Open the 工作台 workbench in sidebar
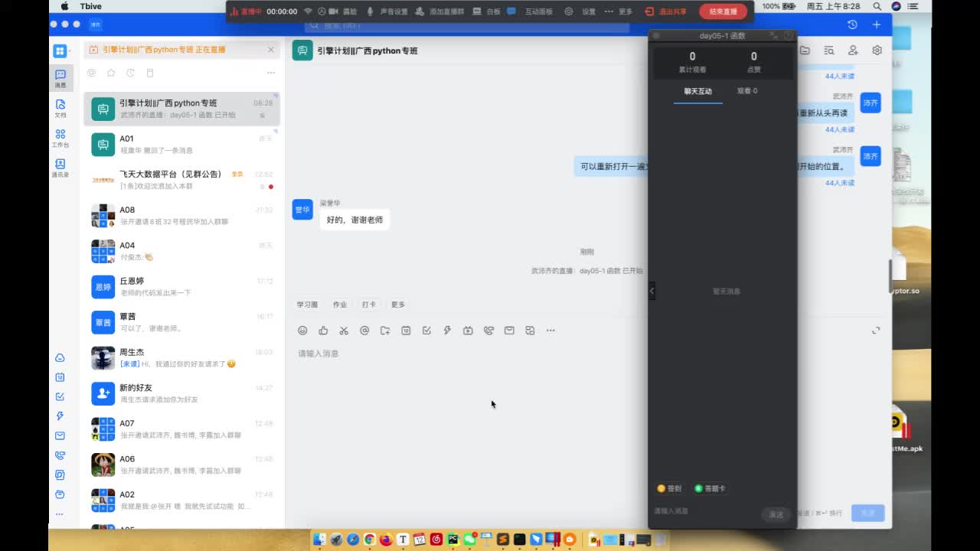980x551 pixels. pyautogui.click(x=60, y=138)
